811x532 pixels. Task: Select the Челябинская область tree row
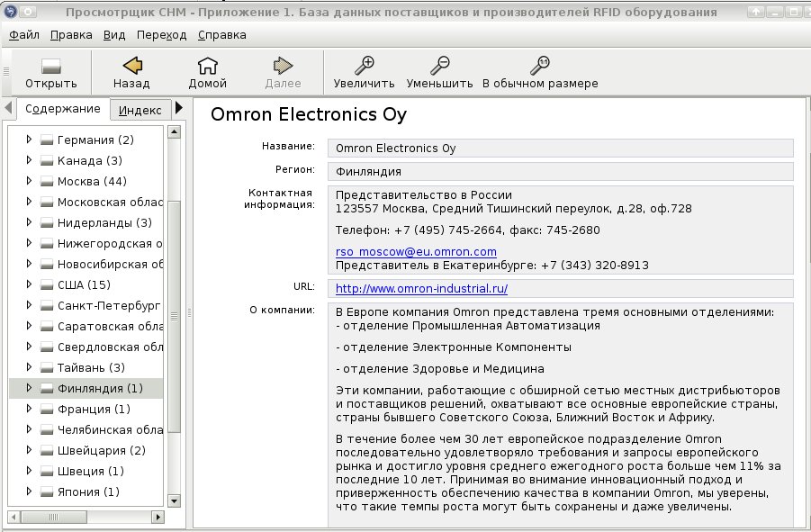[x=86, y=429]
